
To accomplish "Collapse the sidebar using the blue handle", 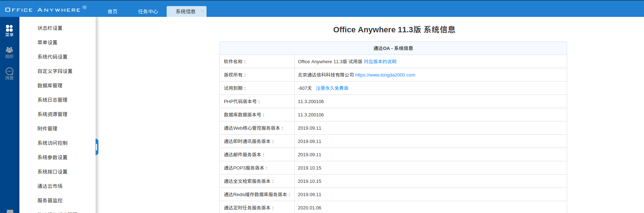I will pos(97,147).
